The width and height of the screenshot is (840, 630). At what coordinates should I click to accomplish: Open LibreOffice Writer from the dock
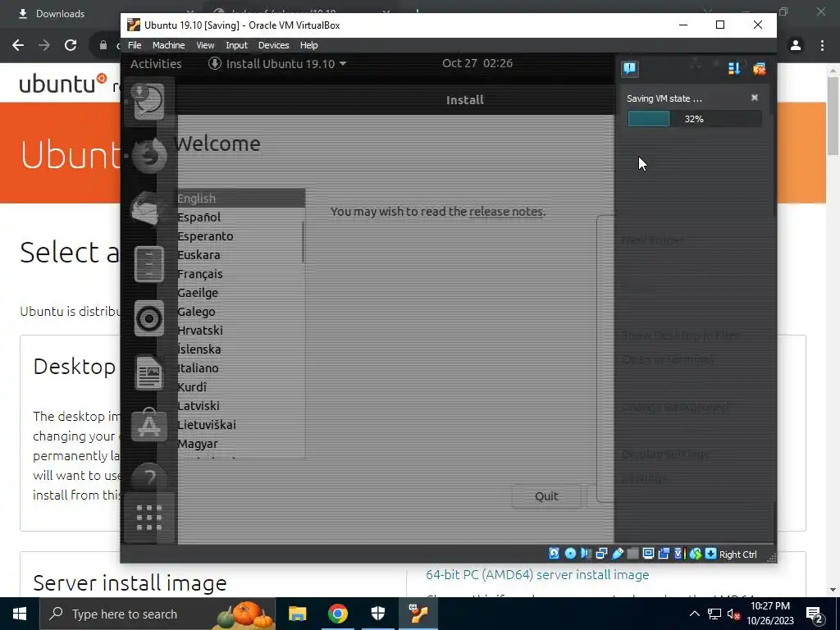click(x=149, y=372)
